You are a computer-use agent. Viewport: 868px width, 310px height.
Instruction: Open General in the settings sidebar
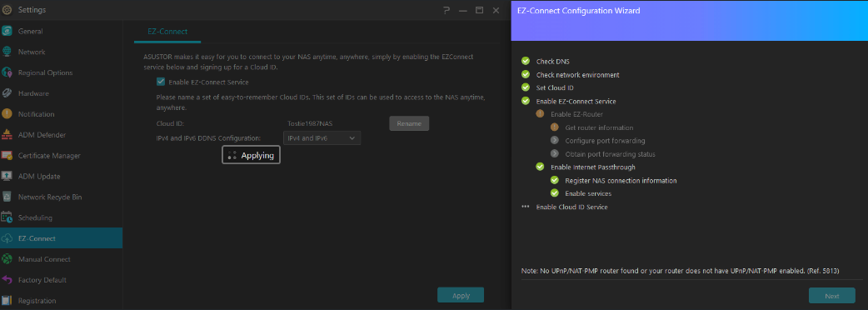point(61,31)
